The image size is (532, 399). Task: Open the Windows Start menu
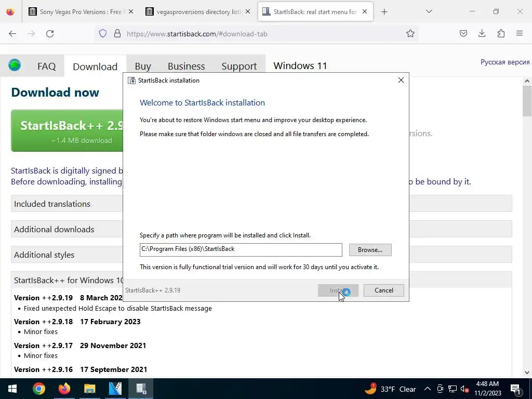coord(12,389)
